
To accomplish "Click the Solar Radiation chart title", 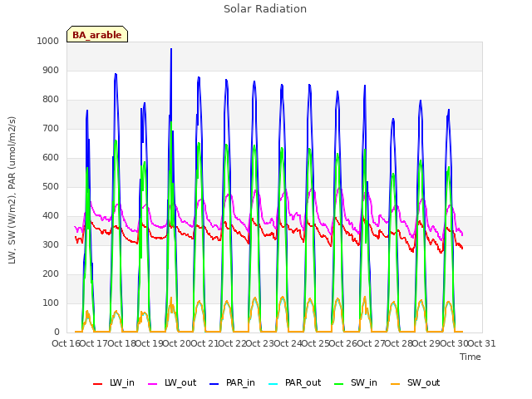I will pyautogui.click(x=265, y=9).
